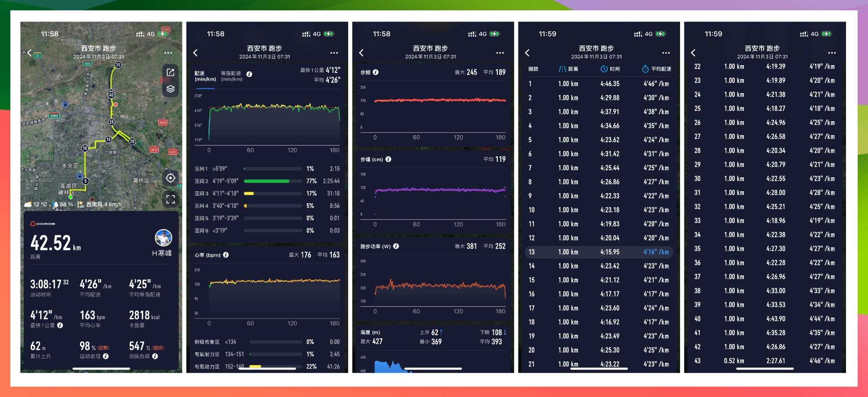This screenshot has width=868, height=397.
Task: Tap the 最大 176 heart rate value
Action: pos(300,255)
